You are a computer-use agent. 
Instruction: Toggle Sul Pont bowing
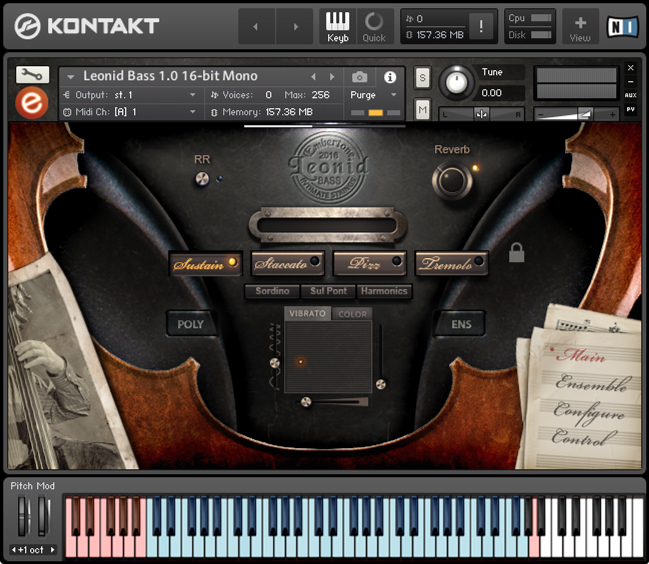pos(328,291)
